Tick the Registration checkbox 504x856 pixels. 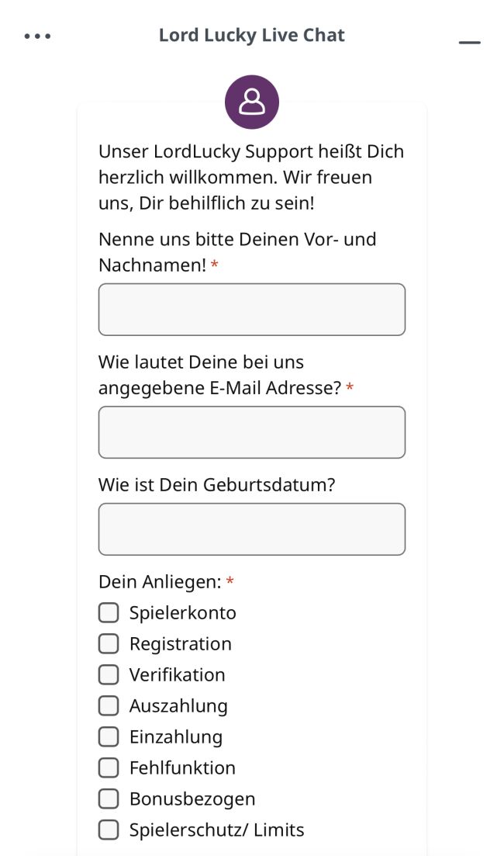point(109,644)
